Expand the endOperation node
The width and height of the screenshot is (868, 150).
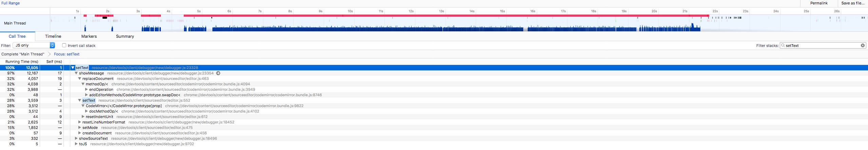pos(87,89)
